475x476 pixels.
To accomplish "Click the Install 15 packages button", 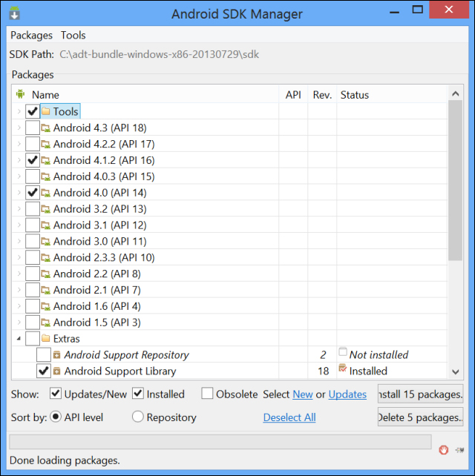I will coord(420,394).
